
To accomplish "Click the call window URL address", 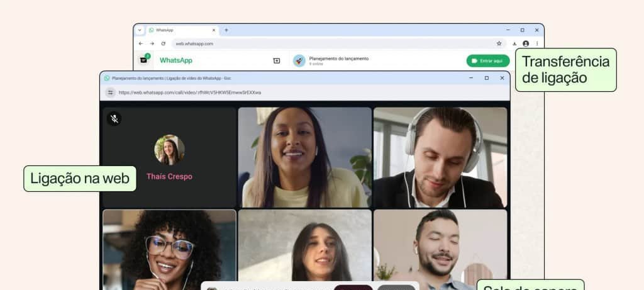I will (x=190, y=92).
